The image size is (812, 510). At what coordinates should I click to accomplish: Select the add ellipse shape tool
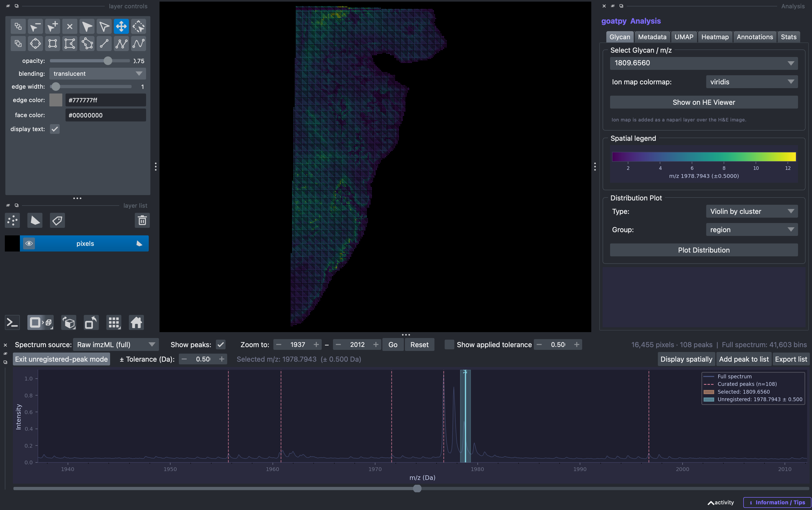(x=35, y=44)
